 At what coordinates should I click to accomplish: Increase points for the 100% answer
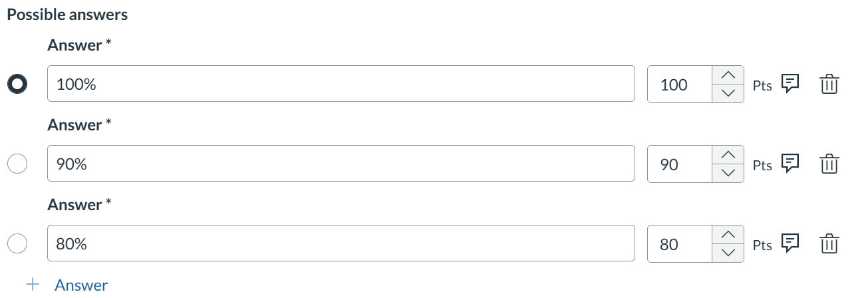[x=728, y=75]
